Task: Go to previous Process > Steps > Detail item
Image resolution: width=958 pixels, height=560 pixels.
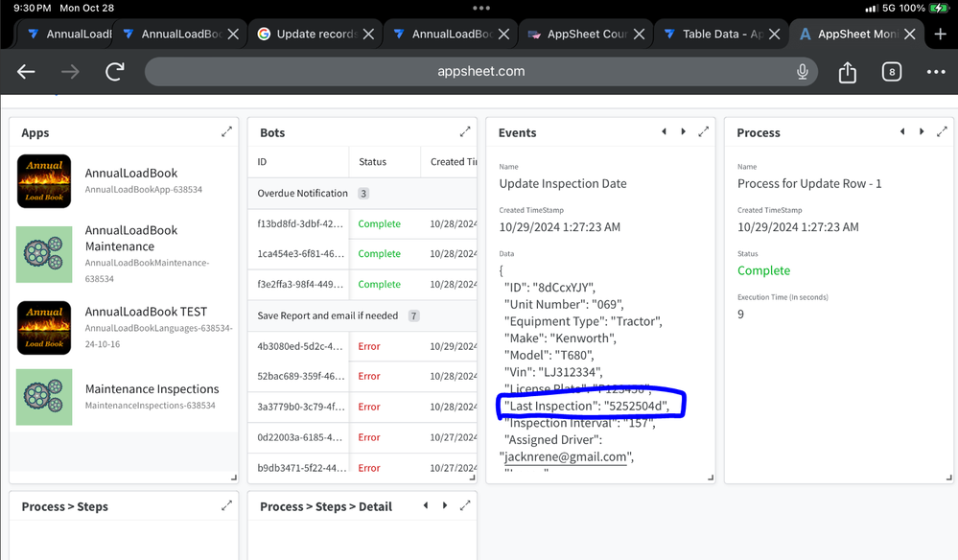Action: pos(426,505)
